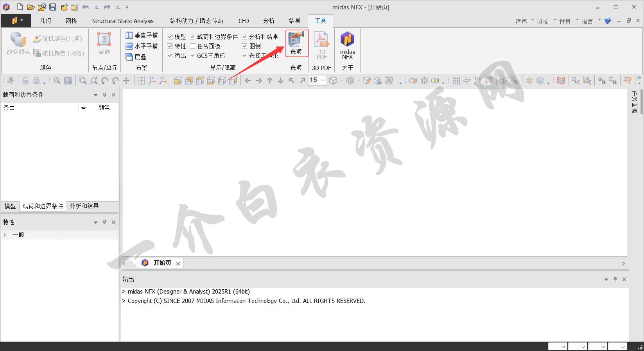Click the rotate down view arrow

281,81
